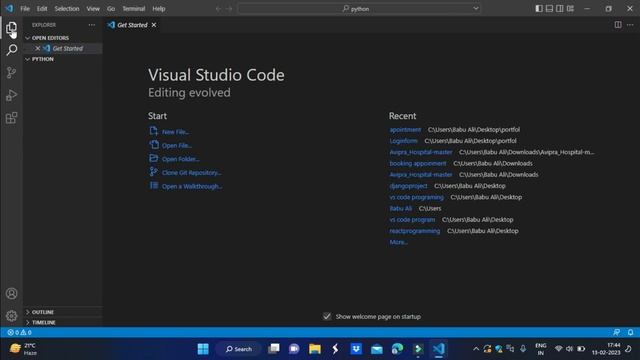Screen dimensions: 640x360
Task: Toggle Show welcome page on startup checkbox
Action: tap(327, 316)
